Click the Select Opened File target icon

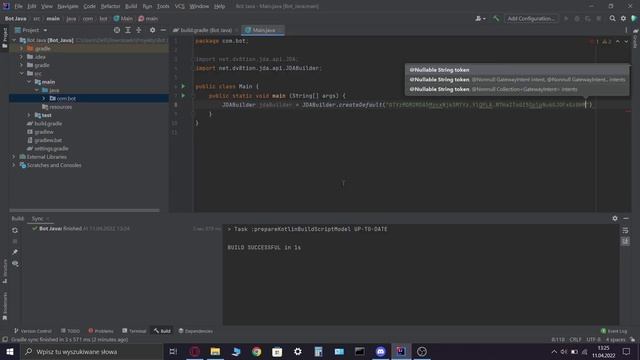(x=117, y=30)
